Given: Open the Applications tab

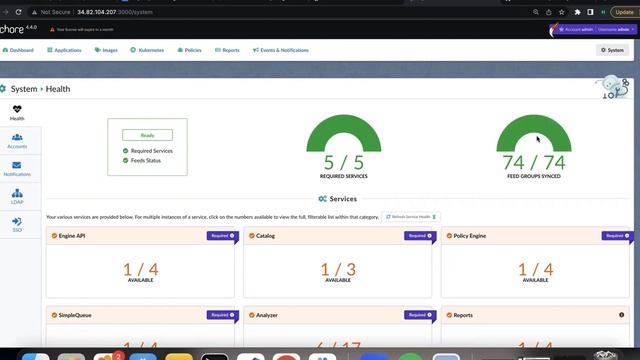Looking at the screenshot, I should [x=64, y=50].
